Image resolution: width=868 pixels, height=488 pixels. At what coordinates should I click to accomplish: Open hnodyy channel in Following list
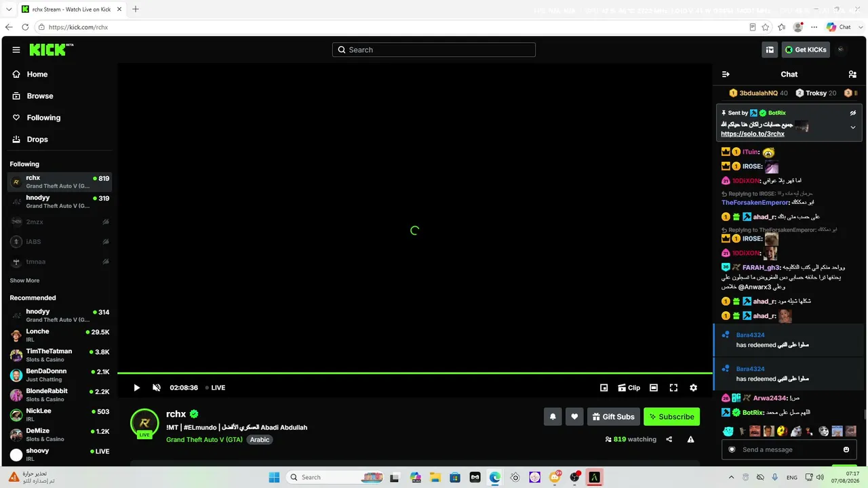[x=60, y=201]
